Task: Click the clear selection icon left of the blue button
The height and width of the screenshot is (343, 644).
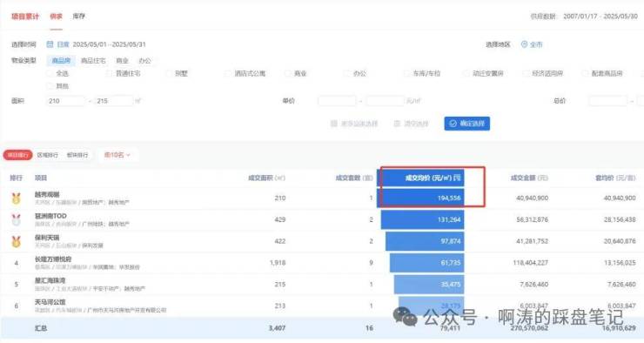Action: coord(397,124)
